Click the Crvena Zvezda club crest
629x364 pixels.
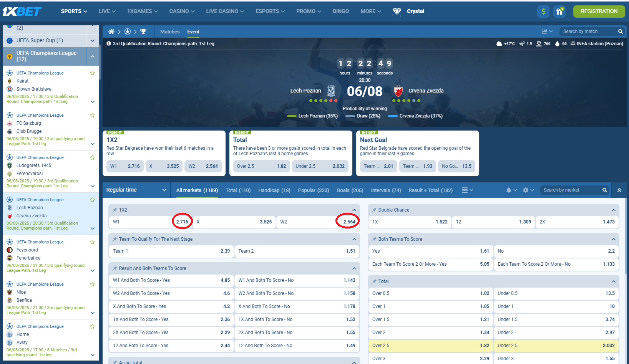point(398,91)
